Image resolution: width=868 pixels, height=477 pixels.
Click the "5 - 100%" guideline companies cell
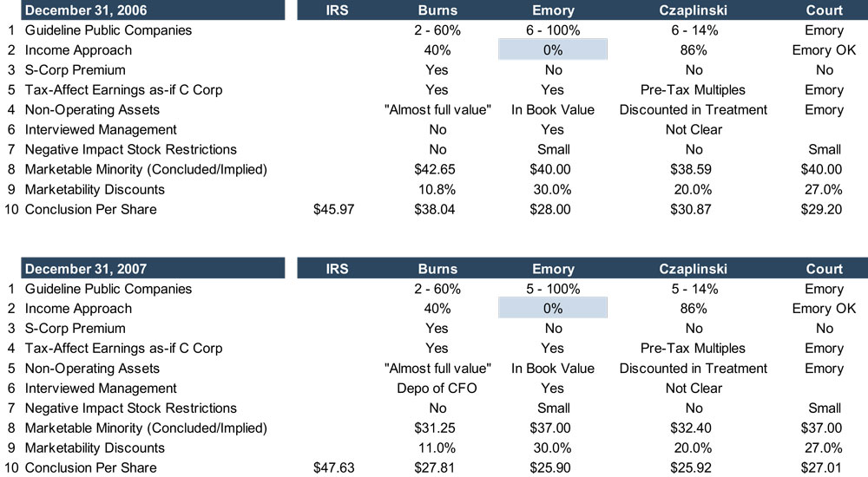[x=552, y=289]
